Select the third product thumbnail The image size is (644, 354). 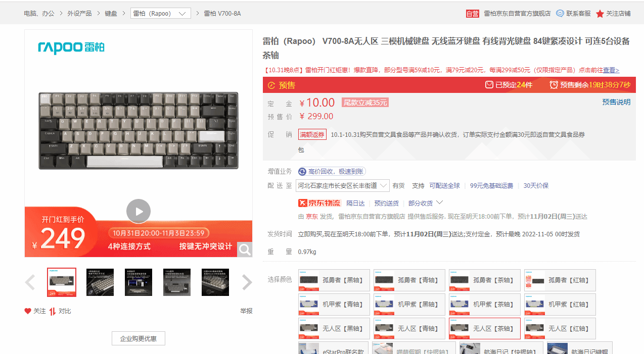(139, 282)
